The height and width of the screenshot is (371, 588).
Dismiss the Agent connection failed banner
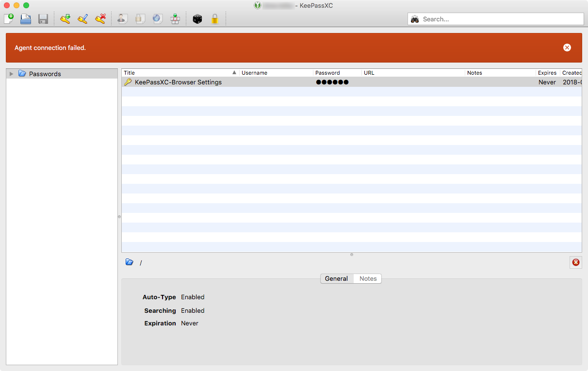[567, 48]
